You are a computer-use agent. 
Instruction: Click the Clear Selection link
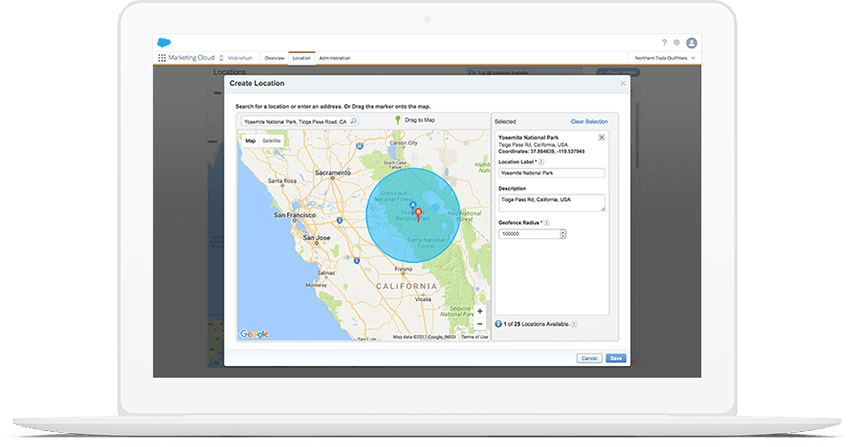(589, 122)
